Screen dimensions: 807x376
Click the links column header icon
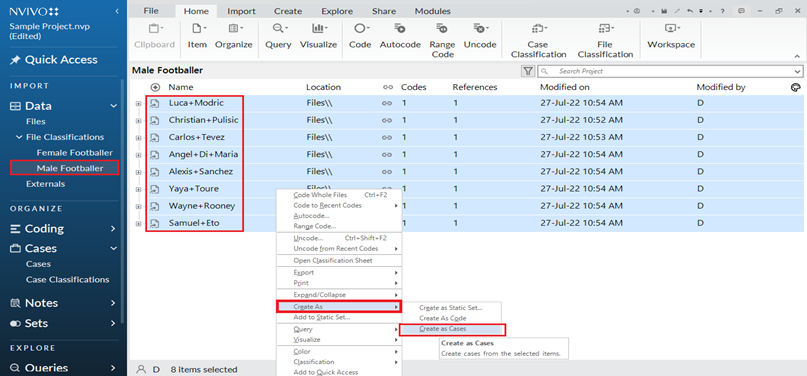[388, 87]
